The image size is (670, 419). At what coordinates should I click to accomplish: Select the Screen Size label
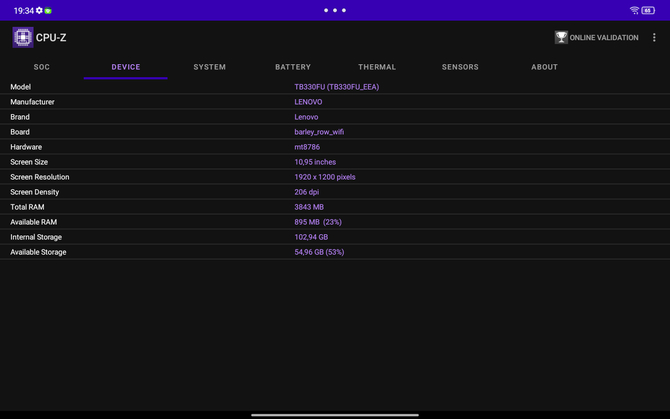29,162
